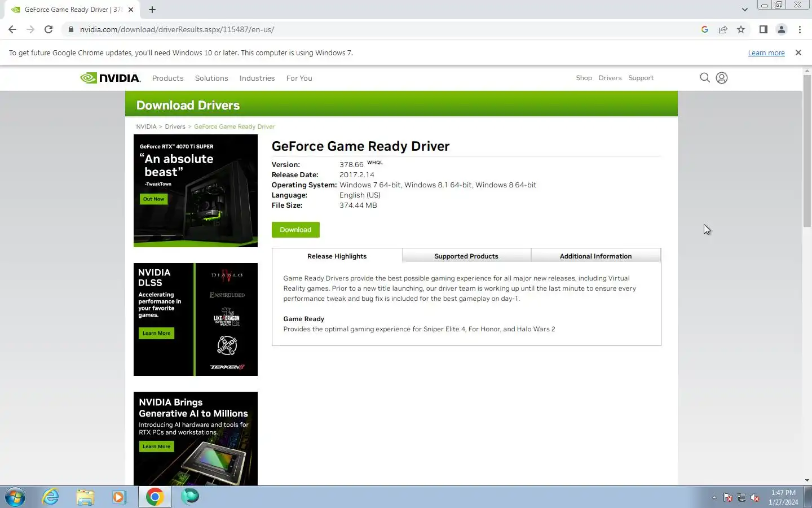This screenshot has height=508, width=812.
Task: Click Chrome icon in taskbar
Action: [x=155, y=497]
